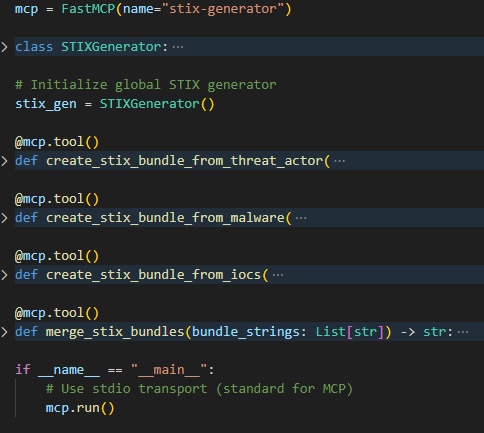Click ellipsis after create_stix_bundle_from_malware(
Screen dimensions: 484x433
click(x=301, y=218)
